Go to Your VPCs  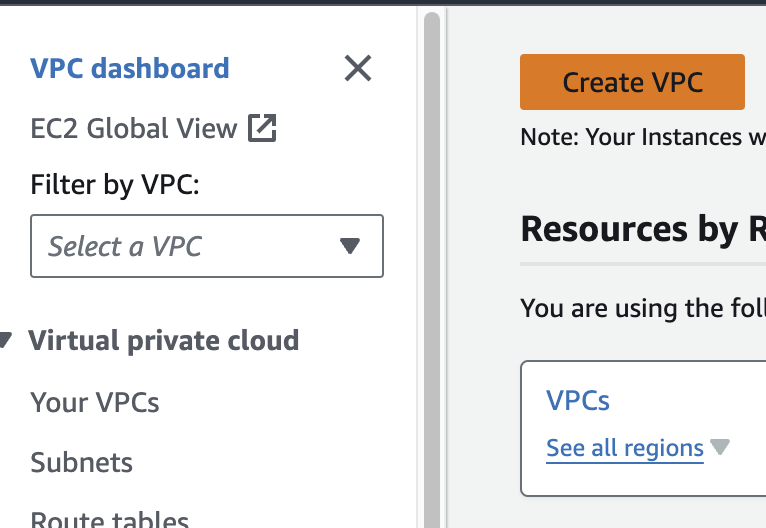[95, 402]
